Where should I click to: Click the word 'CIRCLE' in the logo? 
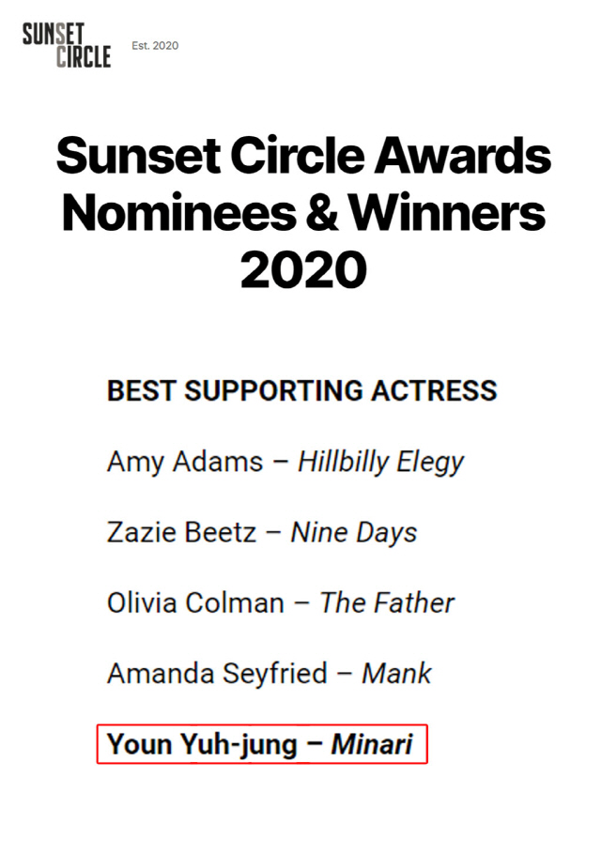84,56
